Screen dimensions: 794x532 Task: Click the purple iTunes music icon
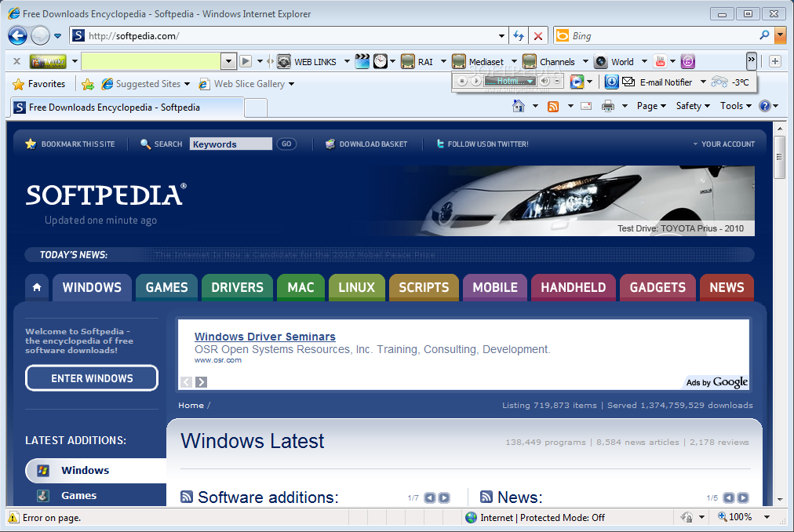(687, 62)
